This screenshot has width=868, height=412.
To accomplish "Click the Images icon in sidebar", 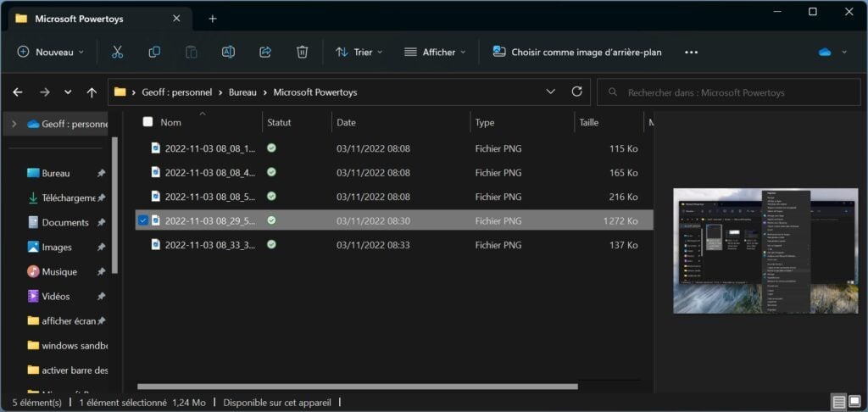I will click(x=33, y=247).
